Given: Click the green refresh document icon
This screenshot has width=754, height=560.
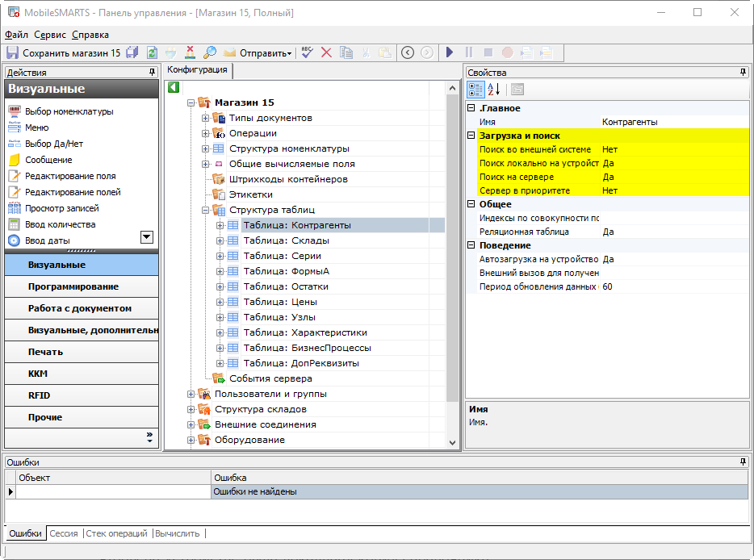Looking at the screenshot, I should click(x=152, y=52).
